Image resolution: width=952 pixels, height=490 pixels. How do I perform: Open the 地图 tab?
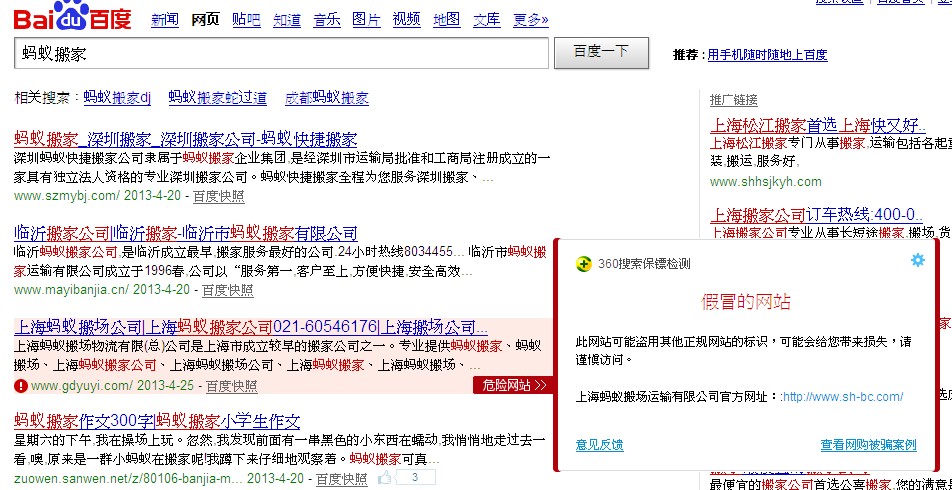click(446, 20)
